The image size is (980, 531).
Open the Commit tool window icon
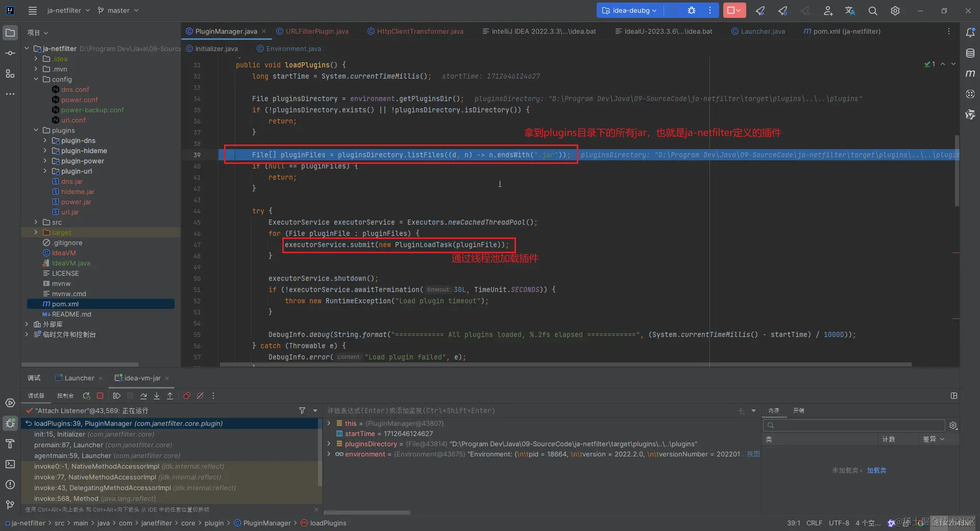tap(10, 53)
